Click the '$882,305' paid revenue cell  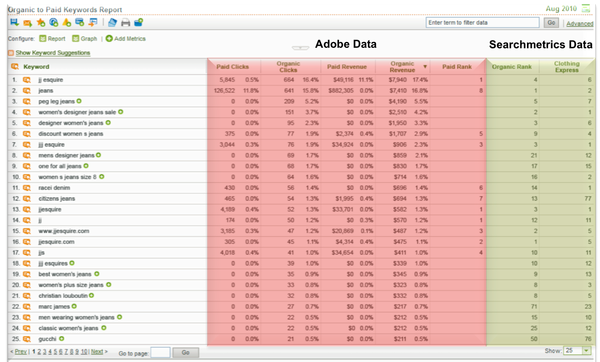[341, 91]
